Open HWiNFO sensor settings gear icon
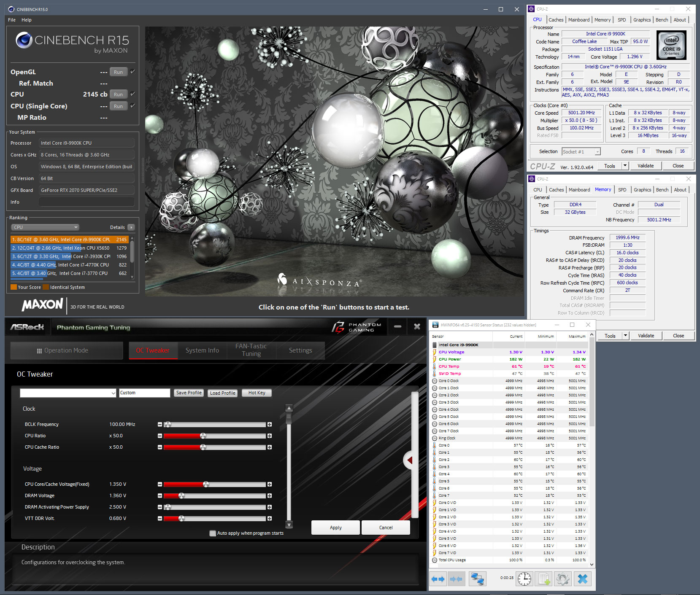The width and height of the screenshot is (700, 595). coord(563,579)
